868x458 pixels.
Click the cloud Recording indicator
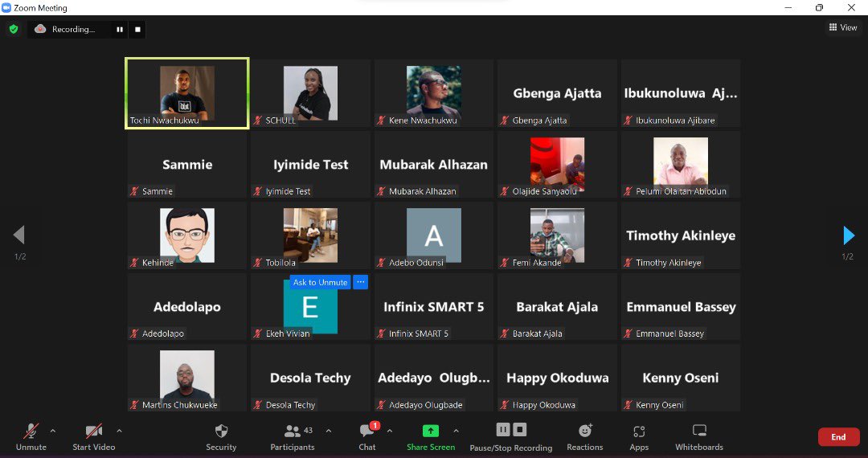(x=65, y=29)
